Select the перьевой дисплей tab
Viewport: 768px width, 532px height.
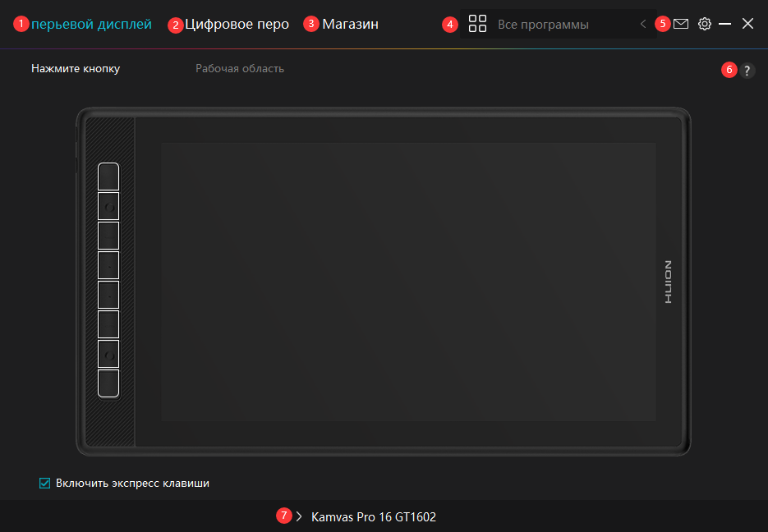[x=91, y=25]
